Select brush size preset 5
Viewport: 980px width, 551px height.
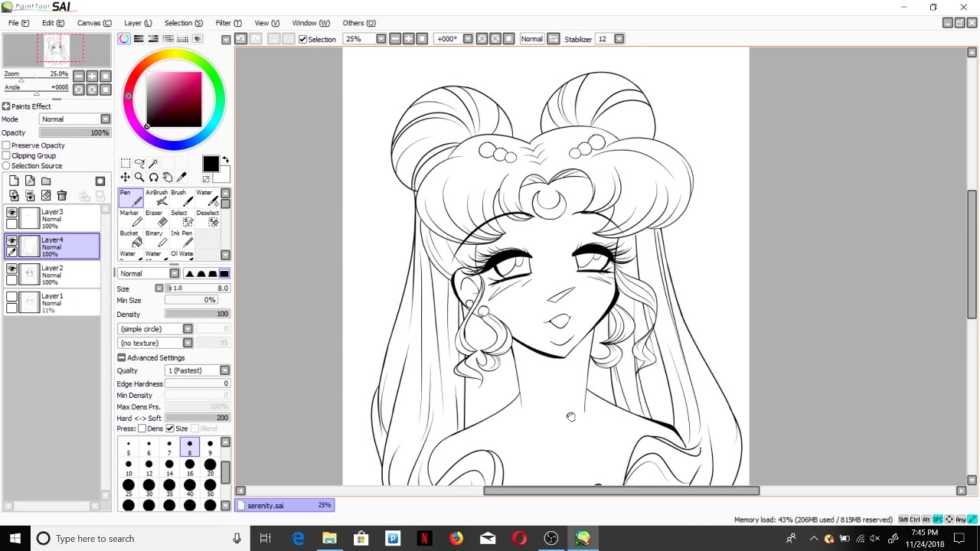tap(129, 448)
